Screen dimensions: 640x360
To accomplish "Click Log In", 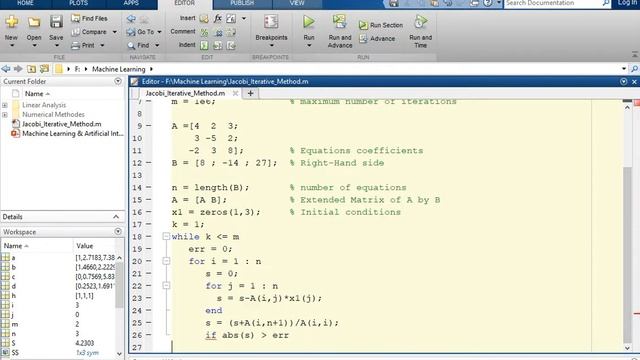I will click(628, 3).
